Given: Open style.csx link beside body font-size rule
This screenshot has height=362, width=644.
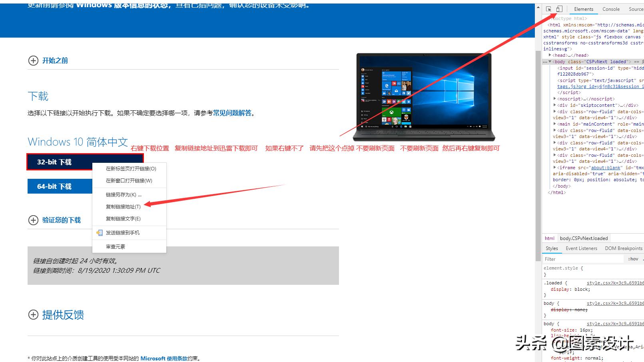Looking at the screenshot, I should coord(615,324).
